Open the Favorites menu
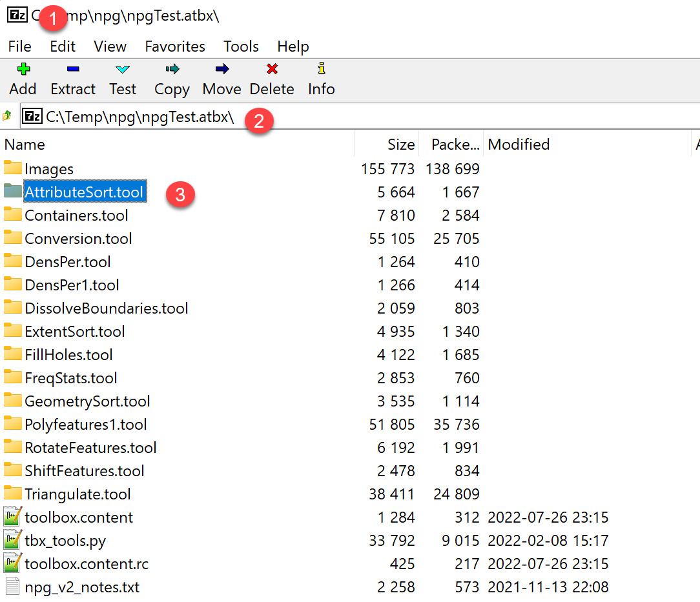The width and height of the screenshot is (700, 602). click(174, 46)
